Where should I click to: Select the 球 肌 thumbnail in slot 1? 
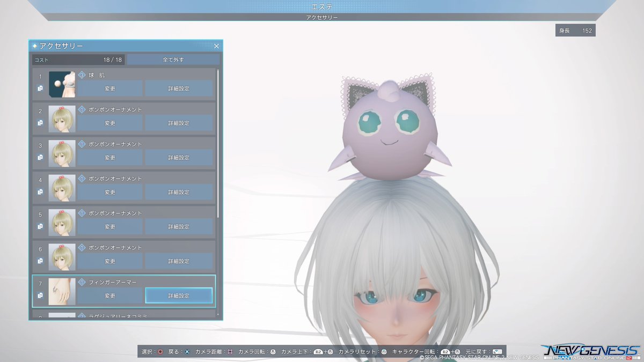[62, 85]
